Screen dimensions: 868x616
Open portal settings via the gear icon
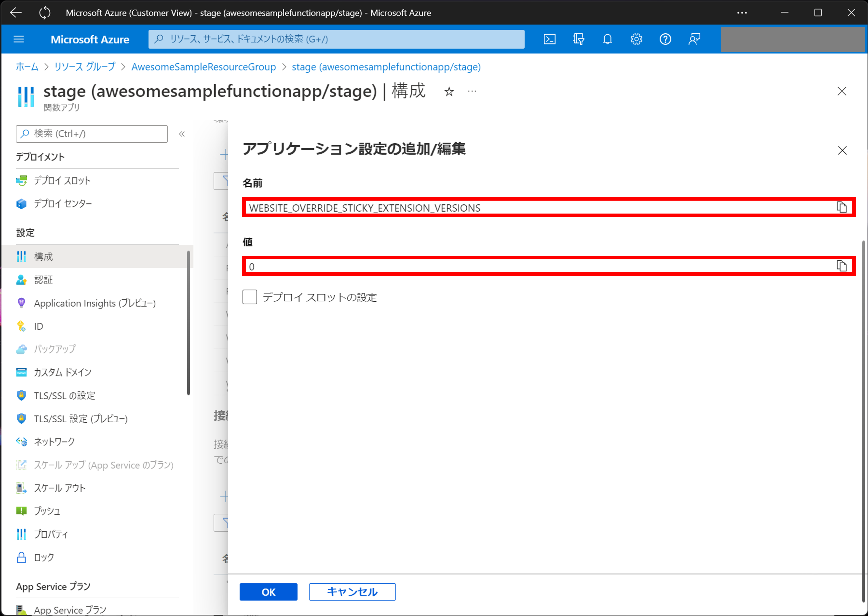[x=636, y=39]
